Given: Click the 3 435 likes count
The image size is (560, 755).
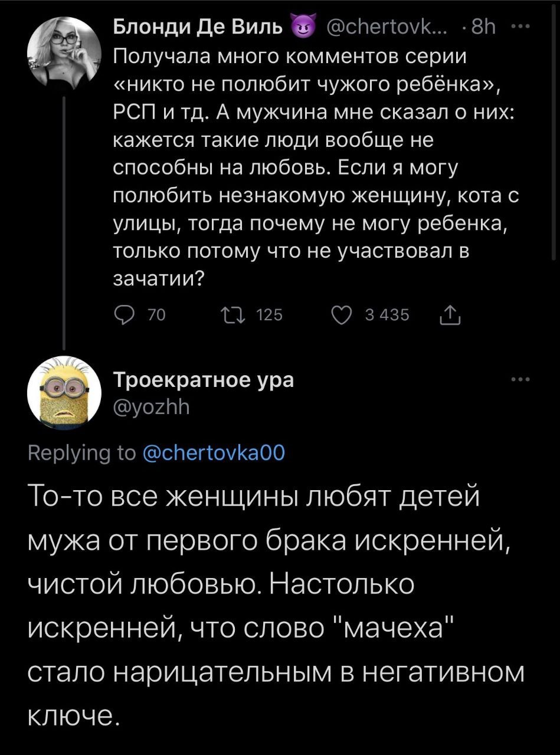Looking at the screenshot, I should coord(387,316).
